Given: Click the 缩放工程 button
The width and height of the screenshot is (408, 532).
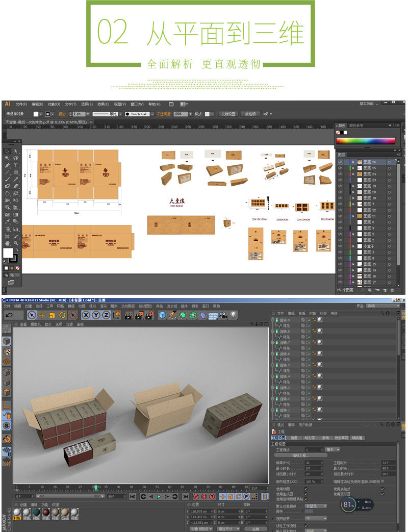Looking at the screenshot, I should pos(300,455).
